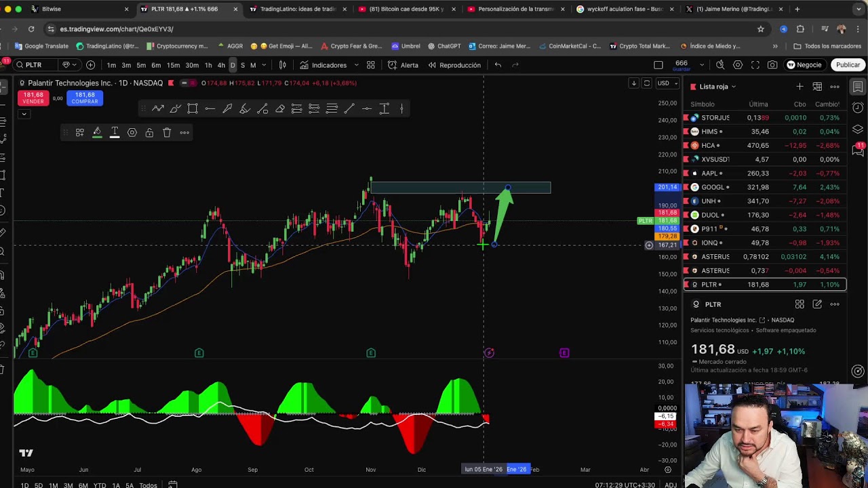Image resolution: width=868 pixels, height=488 pixels.
Task: Sort watchlist by Última column
Action: pos(758,104)
